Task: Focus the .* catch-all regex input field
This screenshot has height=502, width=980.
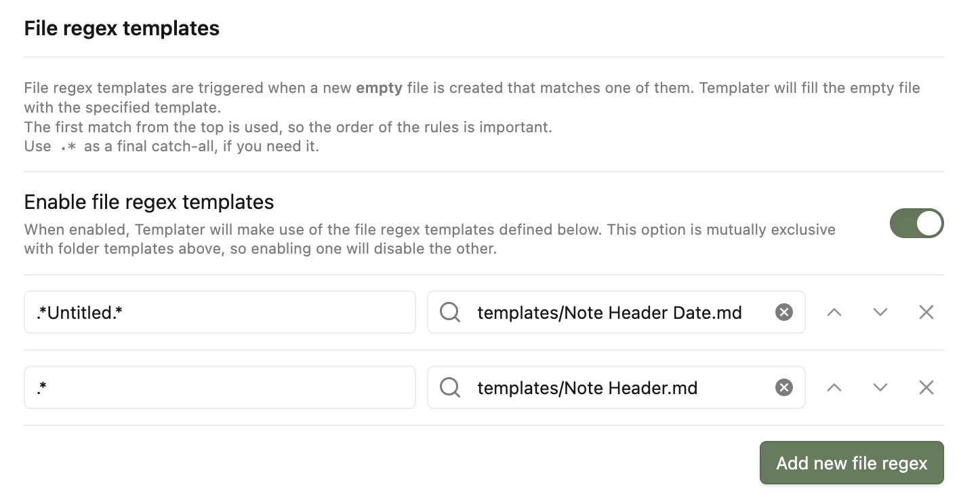Action: [220, 387]
